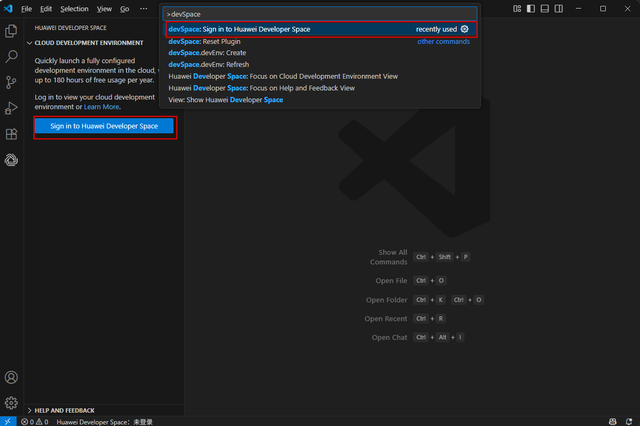Click the command palette input field

pos(320,14)
